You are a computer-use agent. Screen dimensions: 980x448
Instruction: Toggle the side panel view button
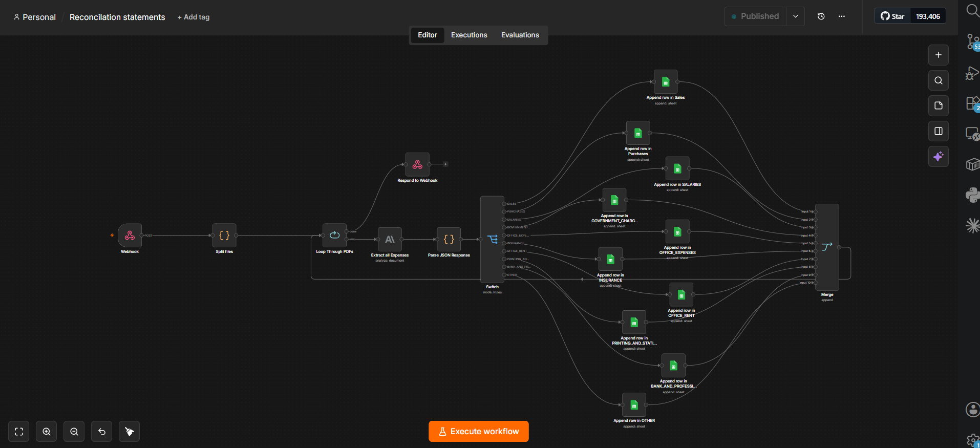point(939,131)
